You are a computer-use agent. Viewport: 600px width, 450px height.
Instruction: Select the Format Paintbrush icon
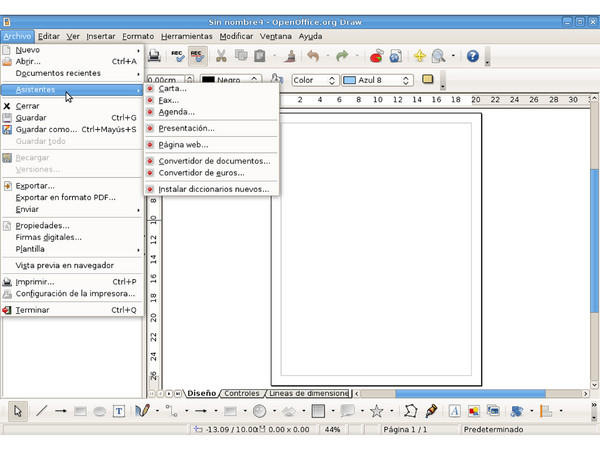[291, 56]
